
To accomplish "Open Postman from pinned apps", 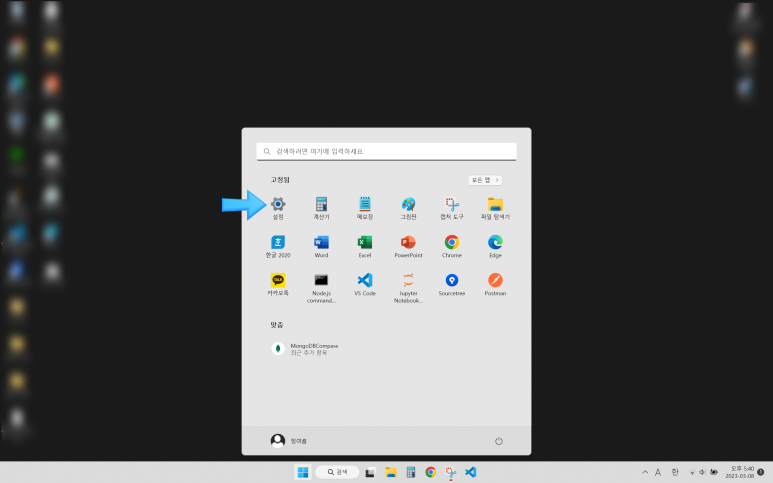I will [x=495, y=284].
